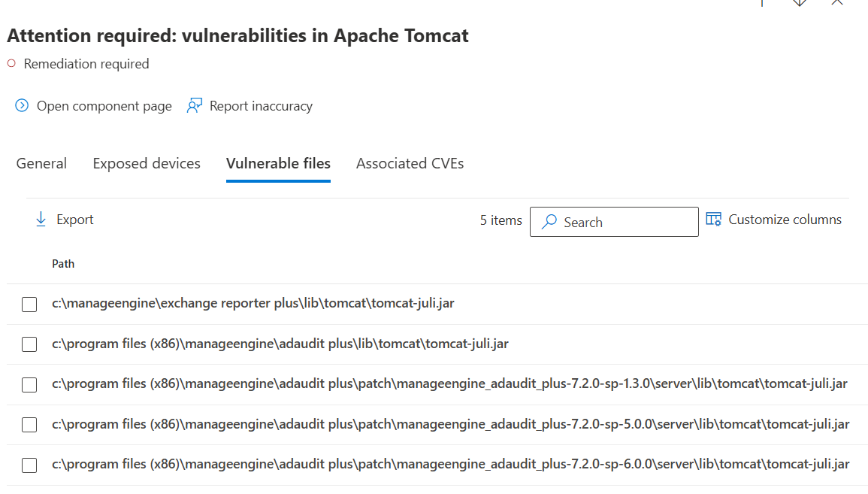Screen dimensions: 868x494
Task: View the Associated CVEs tab
Action: click(x=410, y=163)
